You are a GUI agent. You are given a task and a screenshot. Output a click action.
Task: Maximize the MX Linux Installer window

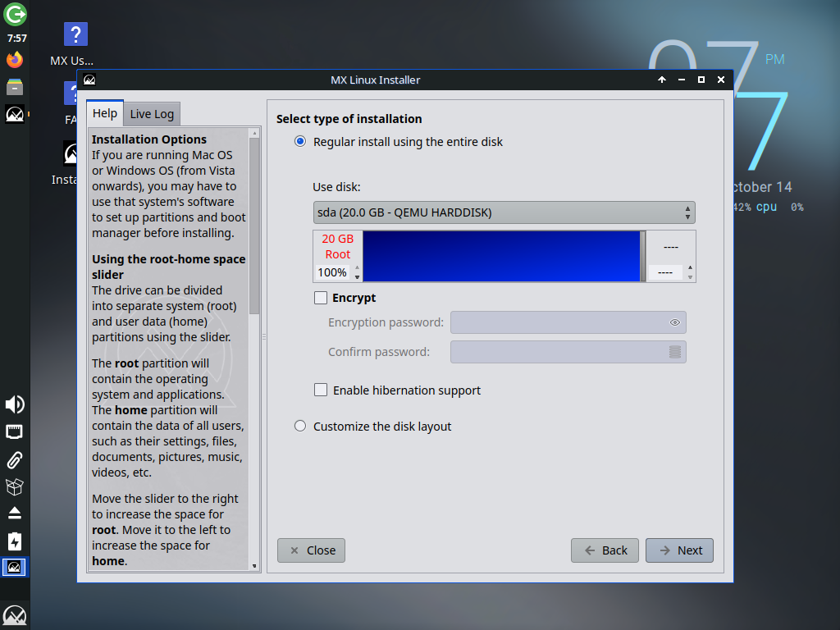(701, 80)
